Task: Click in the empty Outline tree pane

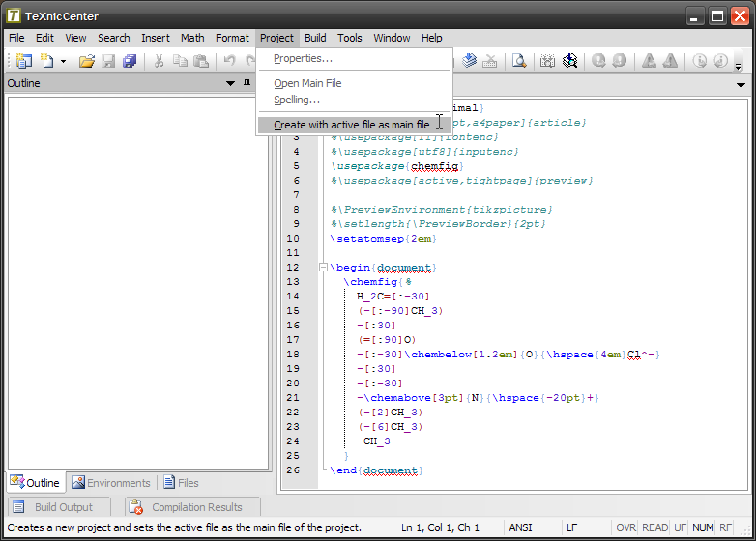Action: [138, 283]
